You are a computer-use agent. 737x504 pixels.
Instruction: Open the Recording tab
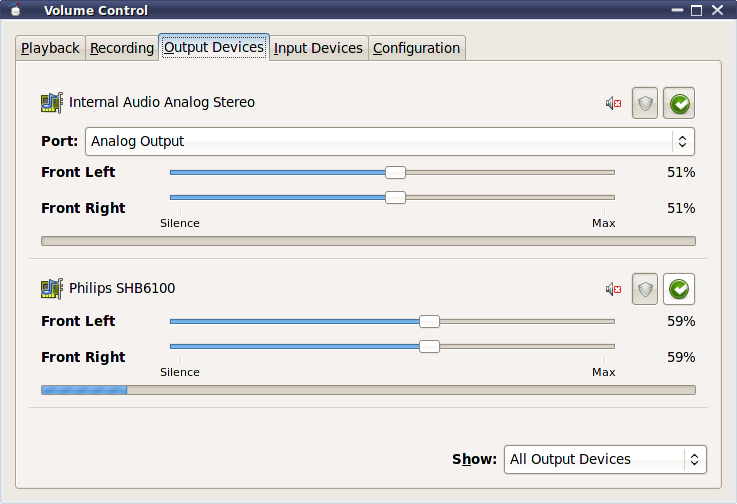pos(122,48)
